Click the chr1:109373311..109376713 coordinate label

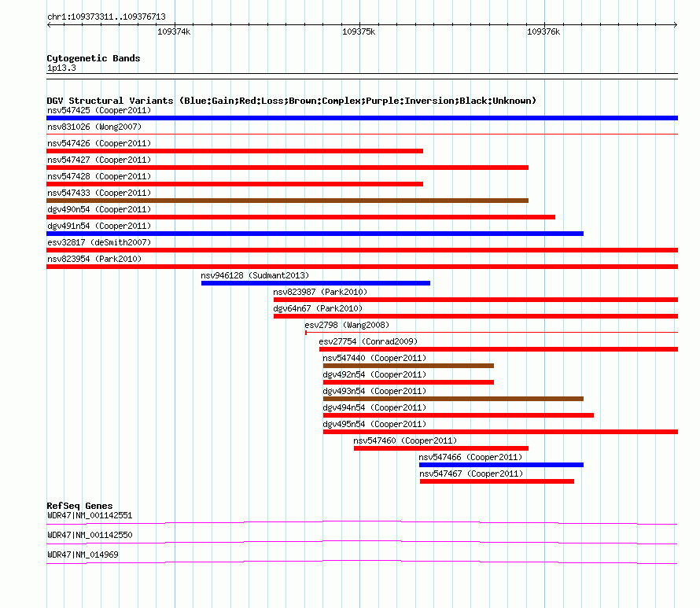[x=106, y=17]
